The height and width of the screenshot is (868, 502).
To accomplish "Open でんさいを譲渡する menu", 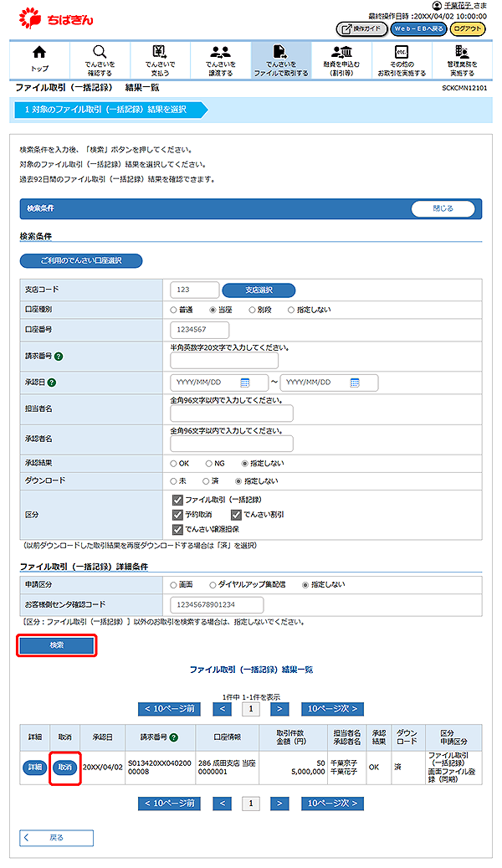I will [x=220, y=59].
